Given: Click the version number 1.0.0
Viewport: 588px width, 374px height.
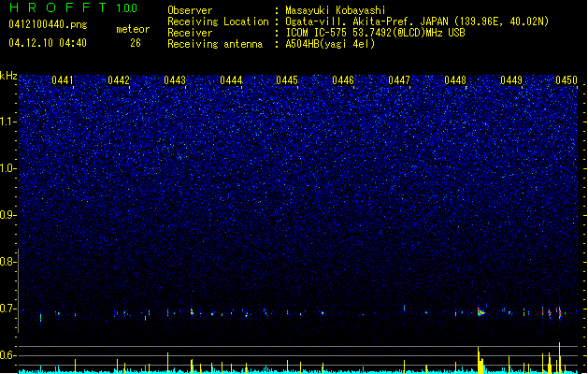Looking at the screenshot, I should point(126,8).
